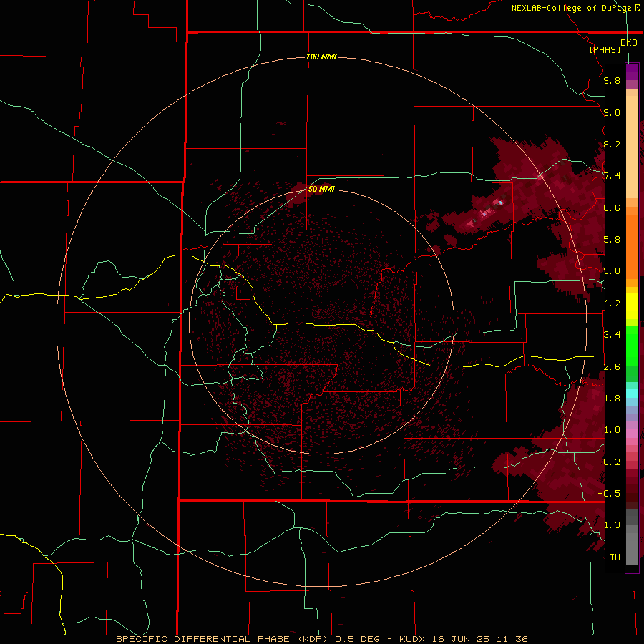Click the 0.2 value on the scale
Image resolution: width=644 pixels, height=644 pixels.
612,462
